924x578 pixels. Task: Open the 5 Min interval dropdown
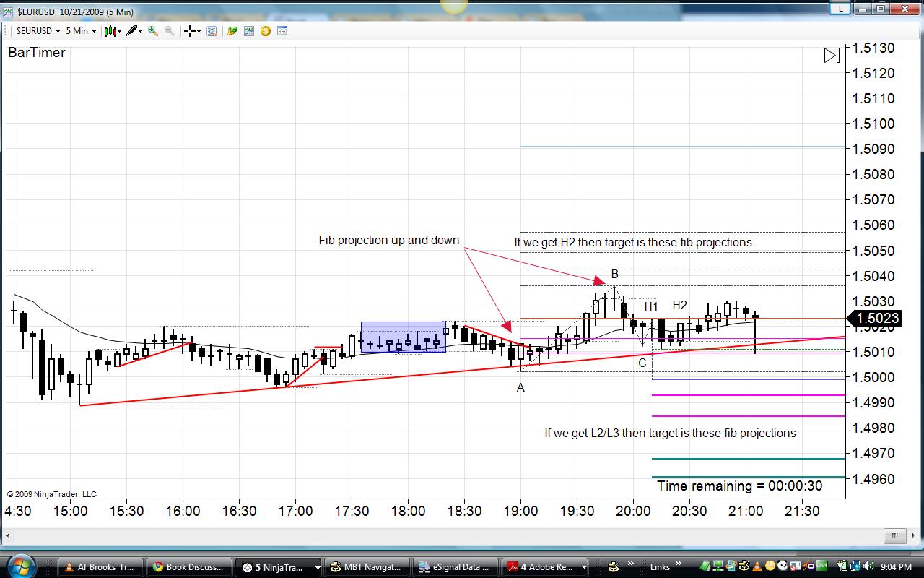point(81,31)
